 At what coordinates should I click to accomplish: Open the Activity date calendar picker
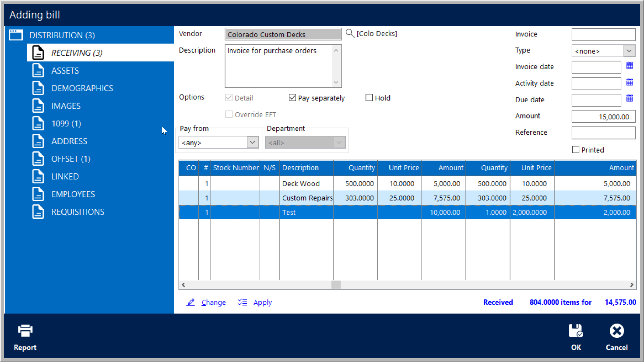click(x=629, y=82)
